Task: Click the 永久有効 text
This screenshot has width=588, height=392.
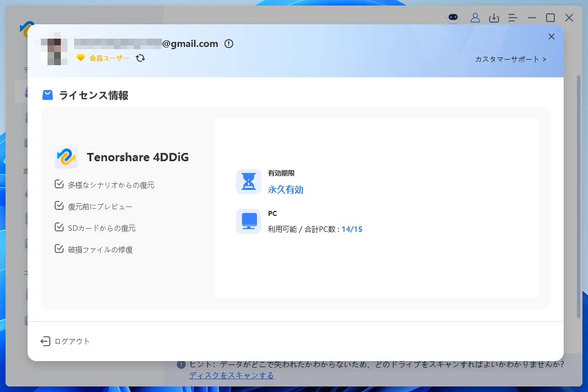Action: click(x=285, y=189)
